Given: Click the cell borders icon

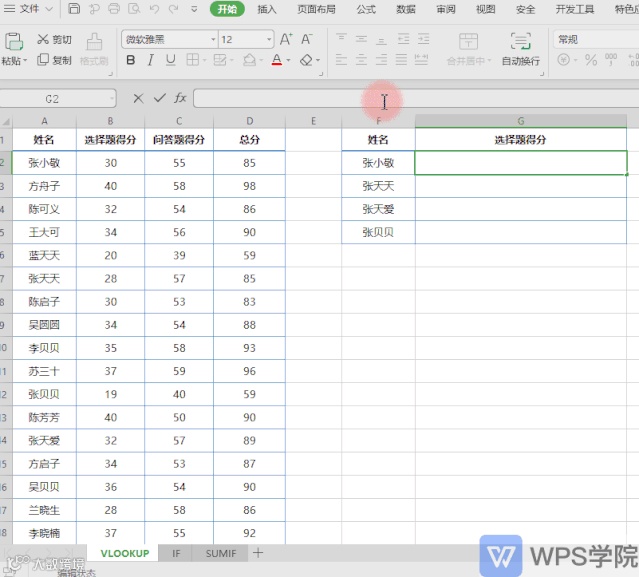Looking at the screenshot, I should click(192, 60).
